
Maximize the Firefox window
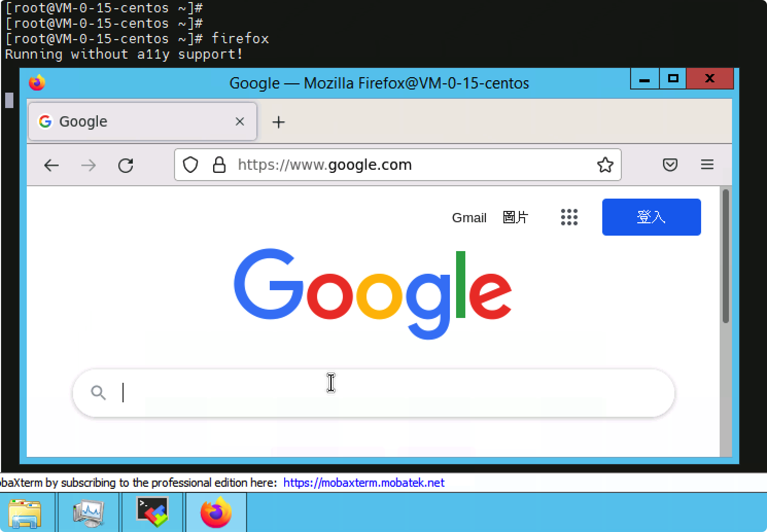tap(673, 79)
